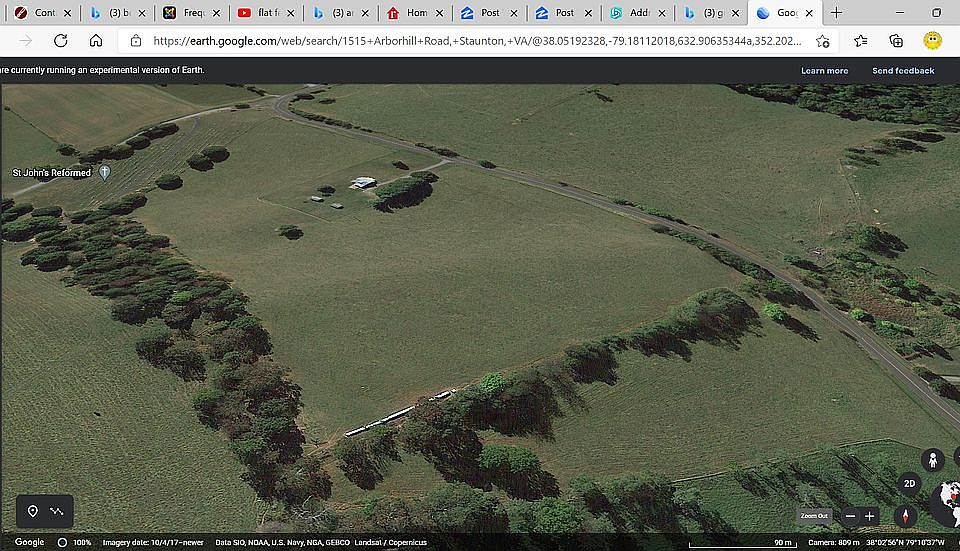Switch to the Home browser tab
The image size is (960, 551).
coord(414,13)
